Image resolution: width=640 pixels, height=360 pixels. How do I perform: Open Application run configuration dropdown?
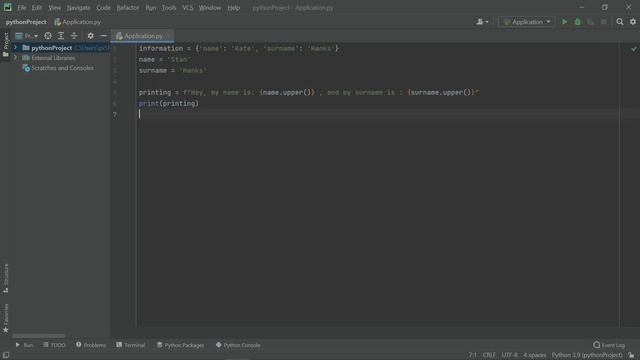click(527, 22)
